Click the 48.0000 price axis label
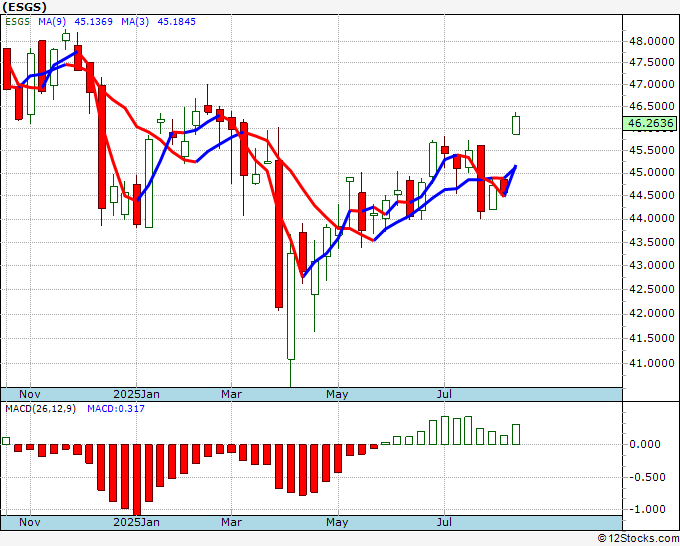This screenshot has height=546, width=680. 651,42
